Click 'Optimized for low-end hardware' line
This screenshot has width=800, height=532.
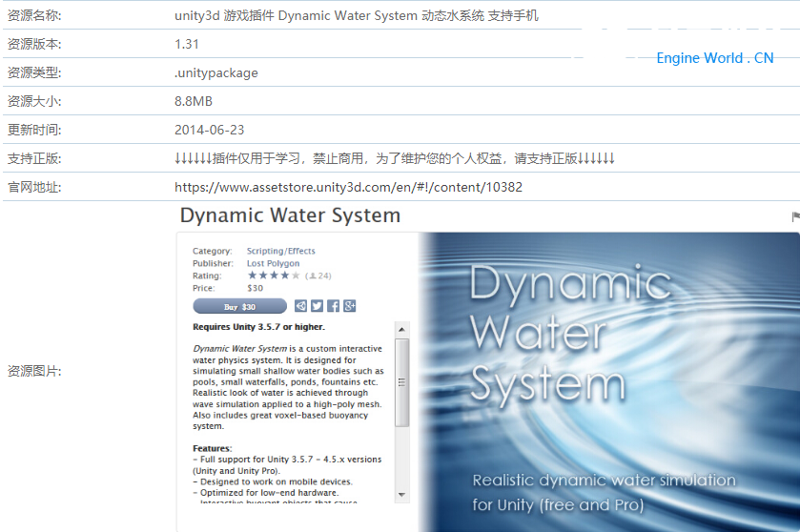(266, 493)
